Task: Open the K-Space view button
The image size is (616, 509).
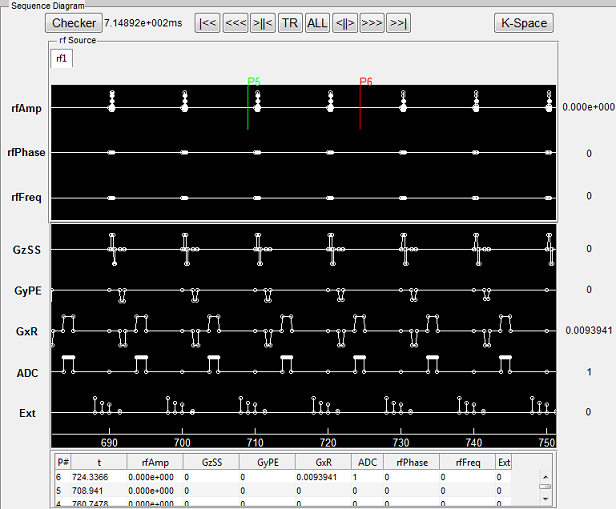Action: [524, 23]
